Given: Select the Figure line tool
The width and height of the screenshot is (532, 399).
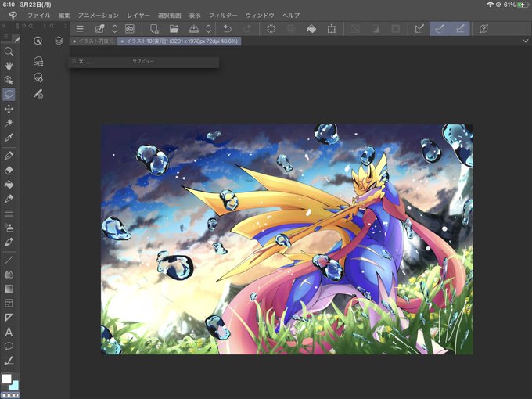Looking at the screenshot, I should tap(9, 260).
